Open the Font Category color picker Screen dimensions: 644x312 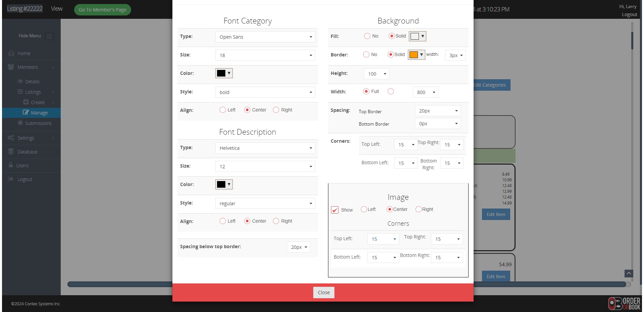click(224, 73)
